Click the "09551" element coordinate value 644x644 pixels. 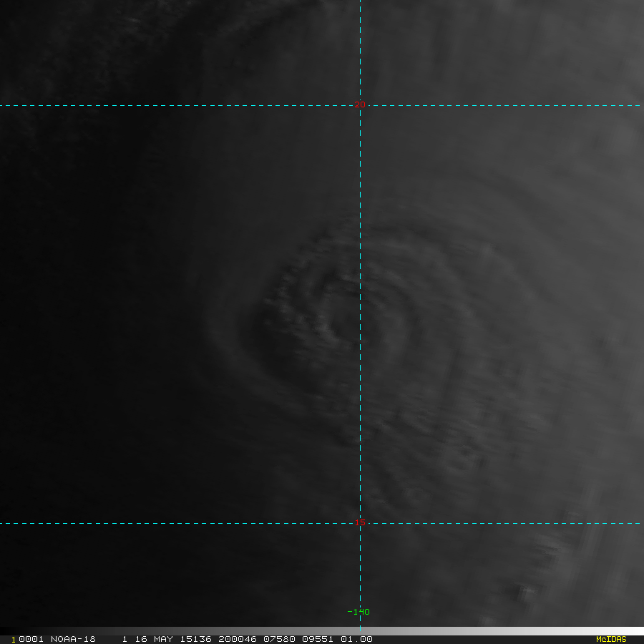coord(318,639)
